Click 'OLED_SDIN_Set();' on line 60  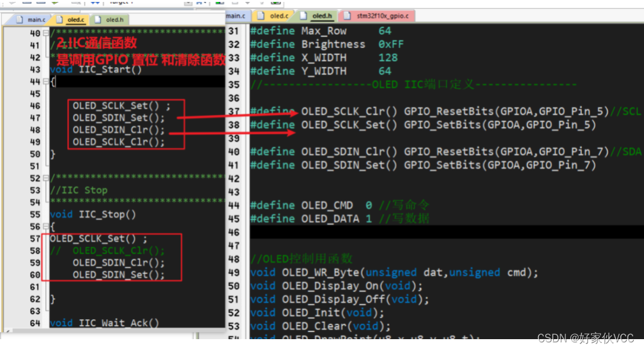pos(118,275)
